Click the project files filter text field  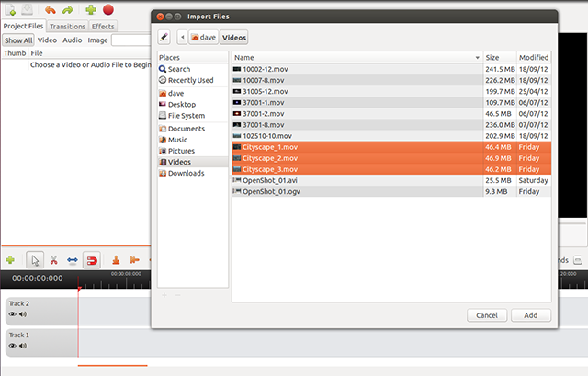[131, 40]
